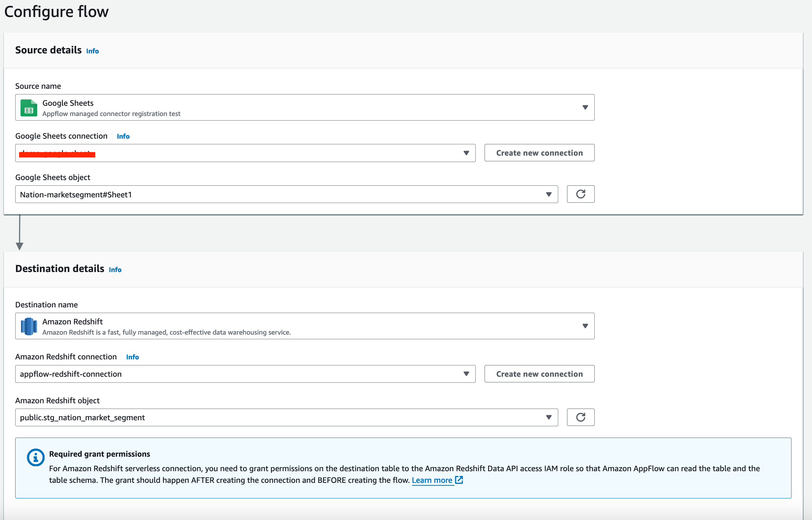This screenshot has height=520, width=812.
Task: Refresh the Amazon Redshift object list
Action: 580,417
